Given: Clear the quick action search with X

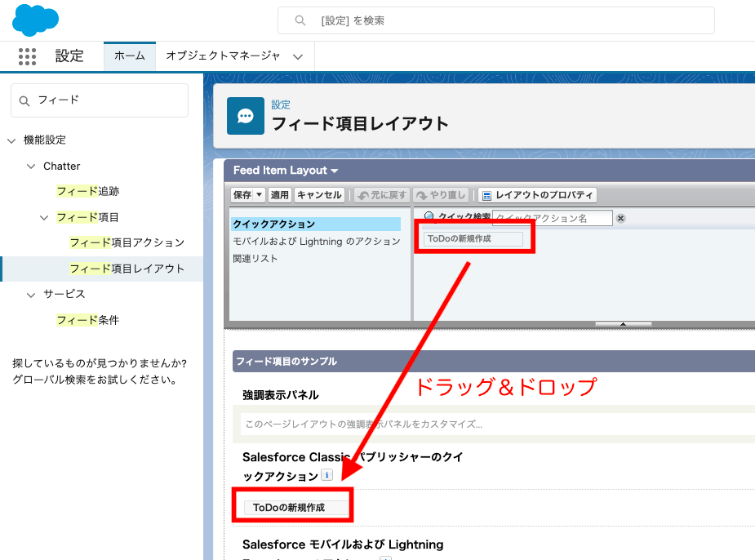Looking at the screenshot, I should click(620, 219).
